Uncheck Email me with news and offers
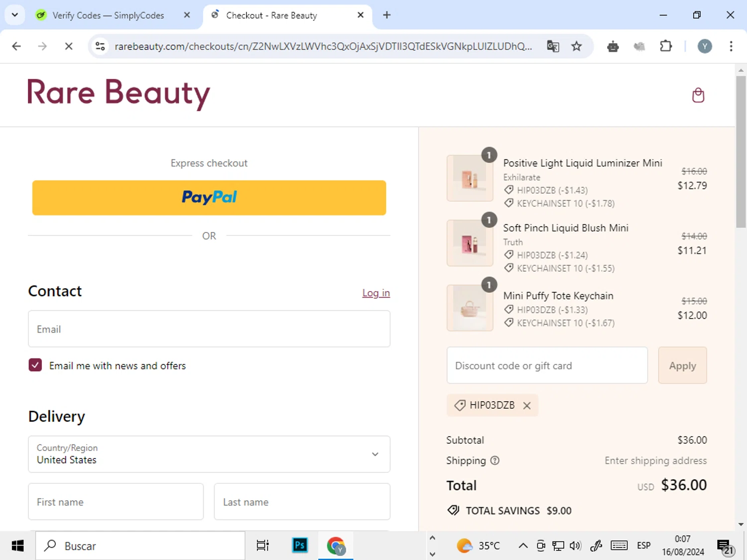The width and height of the screenshot is (747, 560). tap(35, 365)
